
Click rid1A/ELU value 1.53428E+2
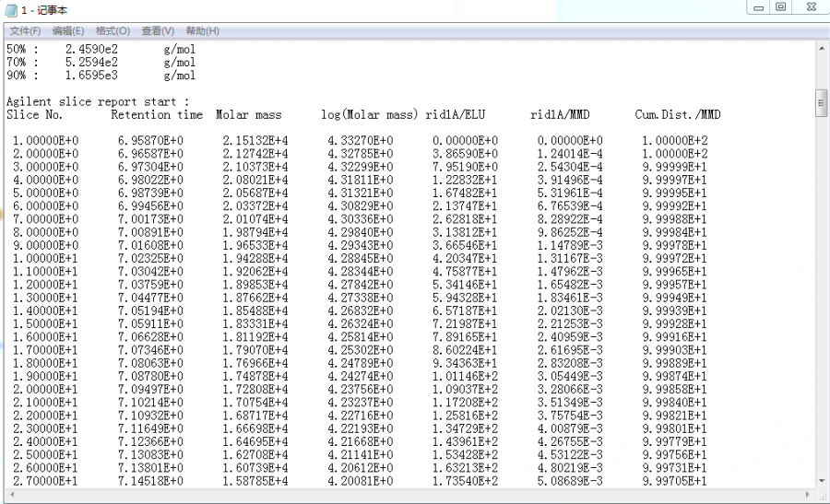(465, 455)
